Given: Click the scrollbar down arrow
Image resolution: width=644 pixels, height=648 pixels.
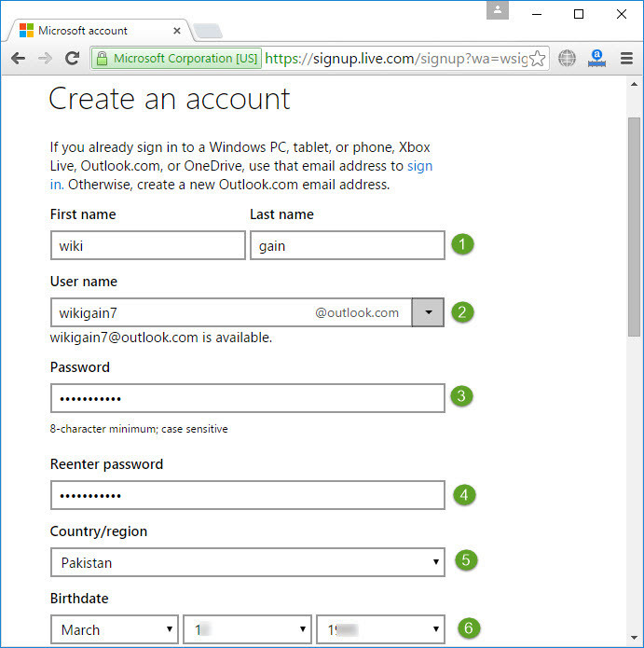Looking at the screenshot, I should tap(634, 638).
